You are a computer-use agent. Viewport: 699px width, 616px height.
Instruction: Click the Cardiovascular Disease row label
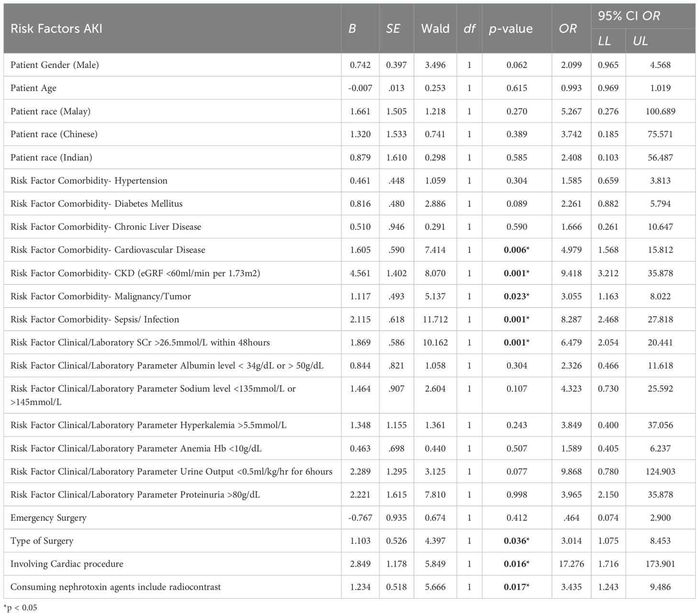[x=108, y=250]
